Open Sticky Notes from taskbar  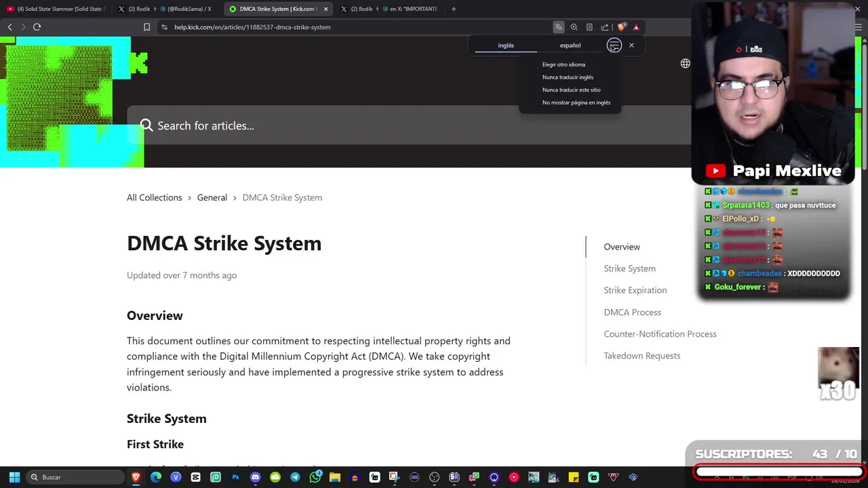pos(574,477)
